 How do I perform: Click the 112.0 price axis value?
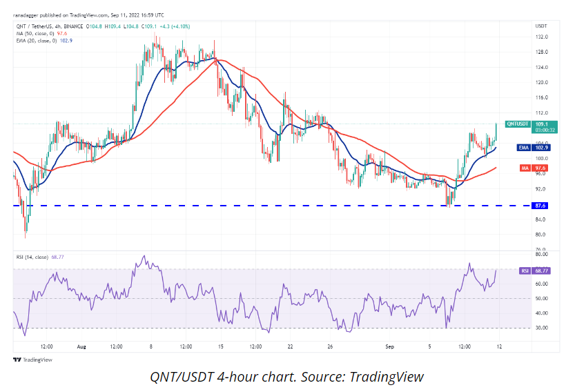pos(542,112)
